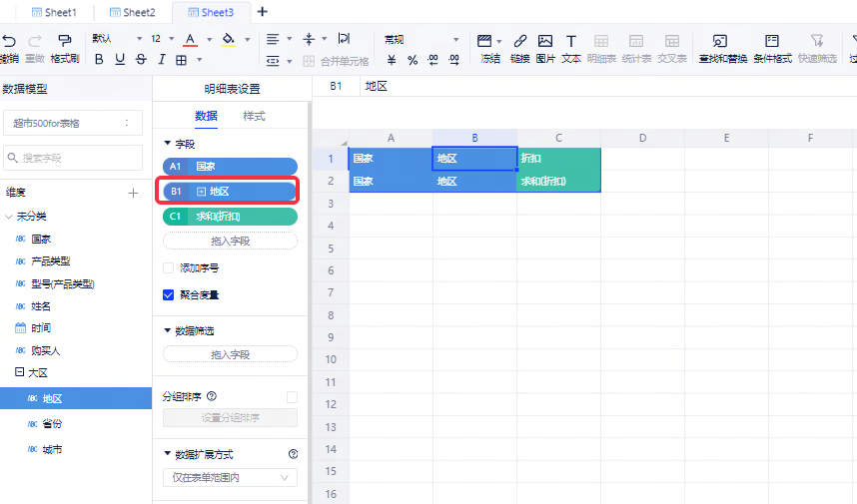Enable the 添加序号 checkbox
This screenshot has width=857, height=504.
tap(168, 268)
